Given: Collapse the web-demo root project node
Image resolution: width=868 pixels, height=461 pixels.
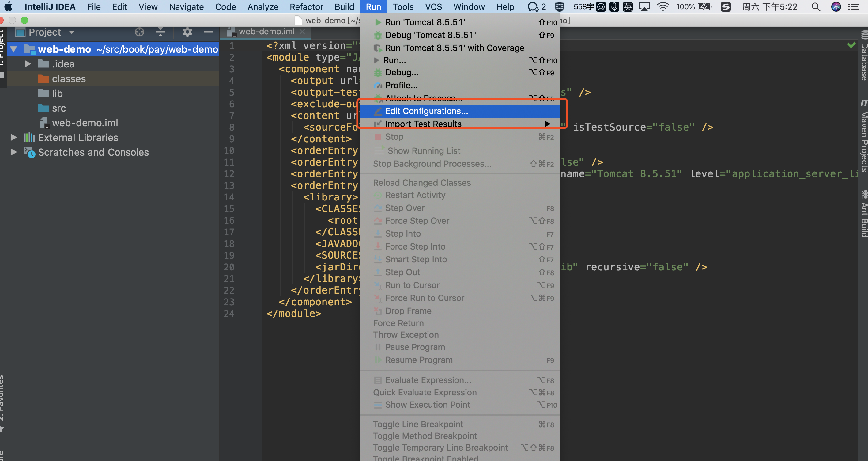Looking at the screenshot, I should click(13, 49).
